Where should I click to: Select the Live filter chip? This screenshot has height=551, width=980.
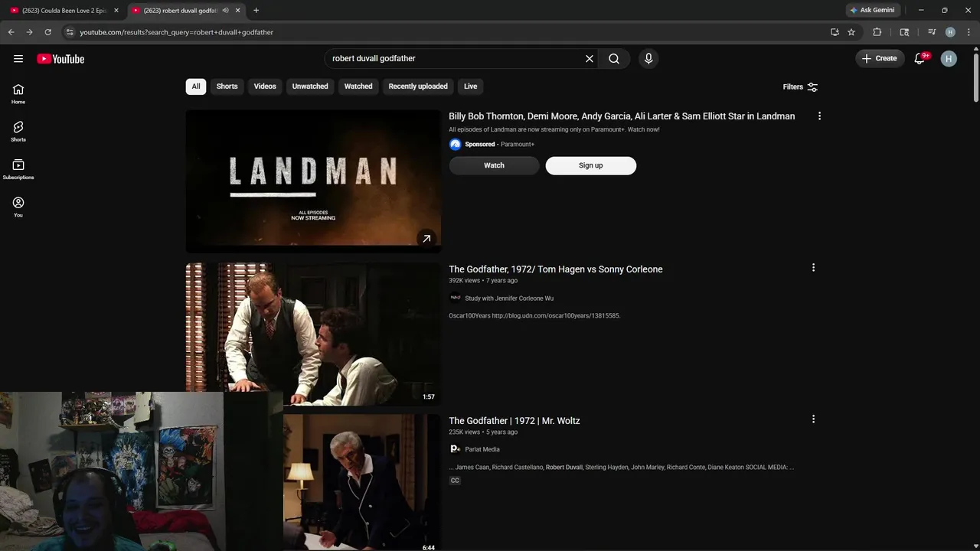pos(470,86)
